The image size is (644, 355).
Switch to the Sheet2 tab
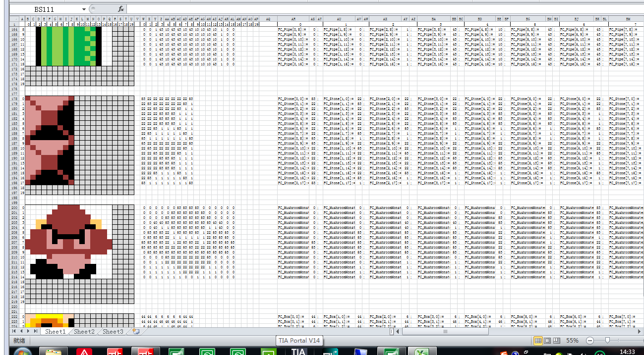click(84, 331)
